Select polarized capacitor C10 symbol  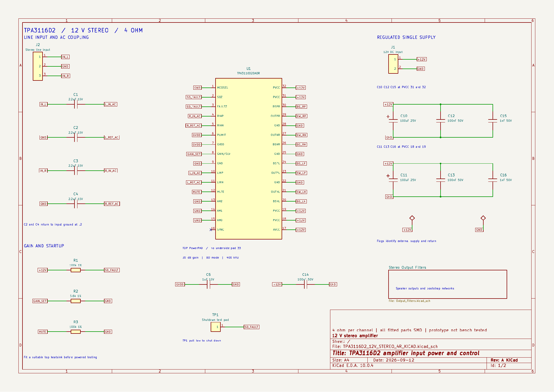point(393,121)
